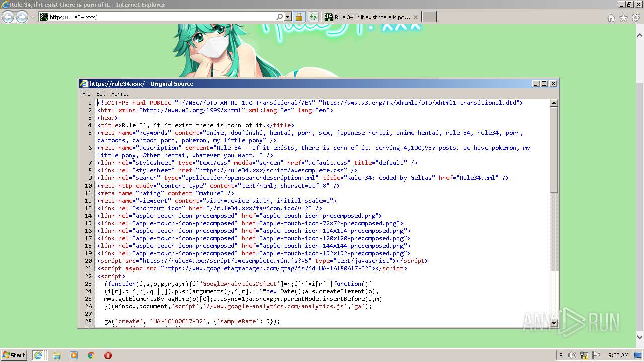Click the <head> tag on line 3

(108, 118)
